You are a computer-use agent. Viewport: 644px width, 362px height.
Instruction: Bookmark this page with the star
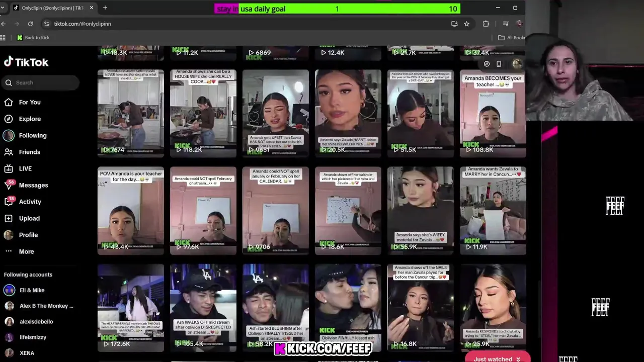click(x=466, y=24)
